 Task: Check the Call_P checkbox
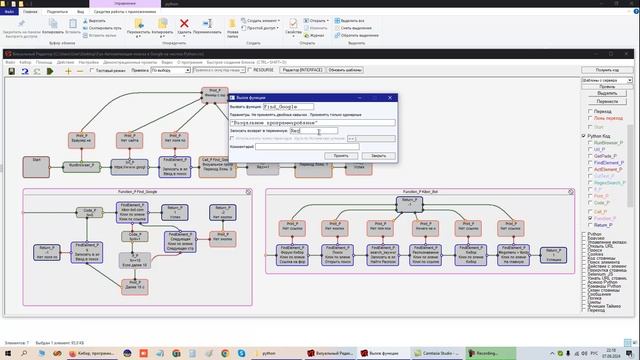[x=590, y=212]
